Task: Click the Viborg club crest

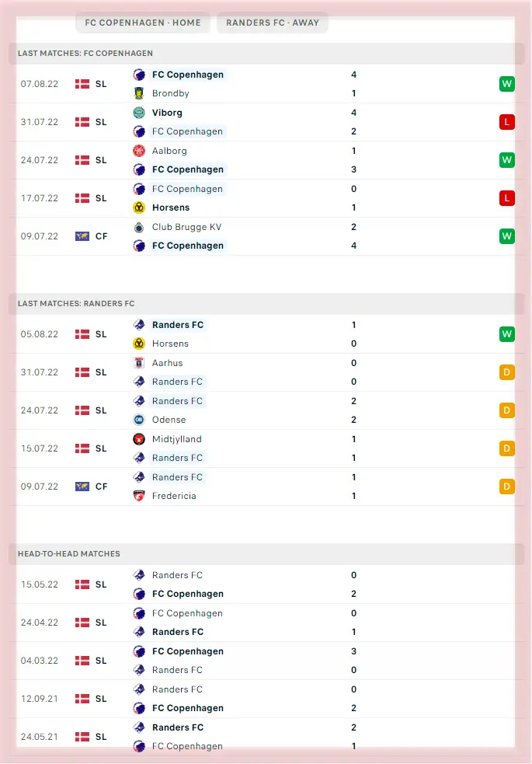Action: [139, 113]
